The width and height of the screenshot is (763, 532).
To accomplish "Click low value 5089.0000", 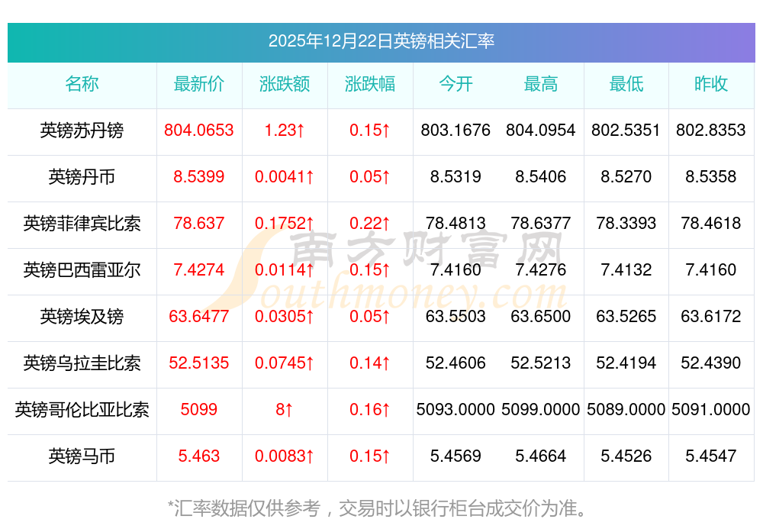I will 626,409.
